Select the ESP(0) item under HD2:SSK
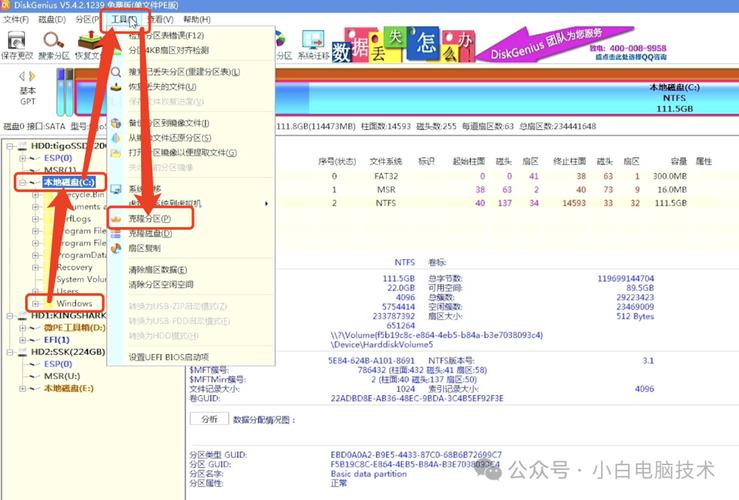Screen dimensions: 739x500 58,364
